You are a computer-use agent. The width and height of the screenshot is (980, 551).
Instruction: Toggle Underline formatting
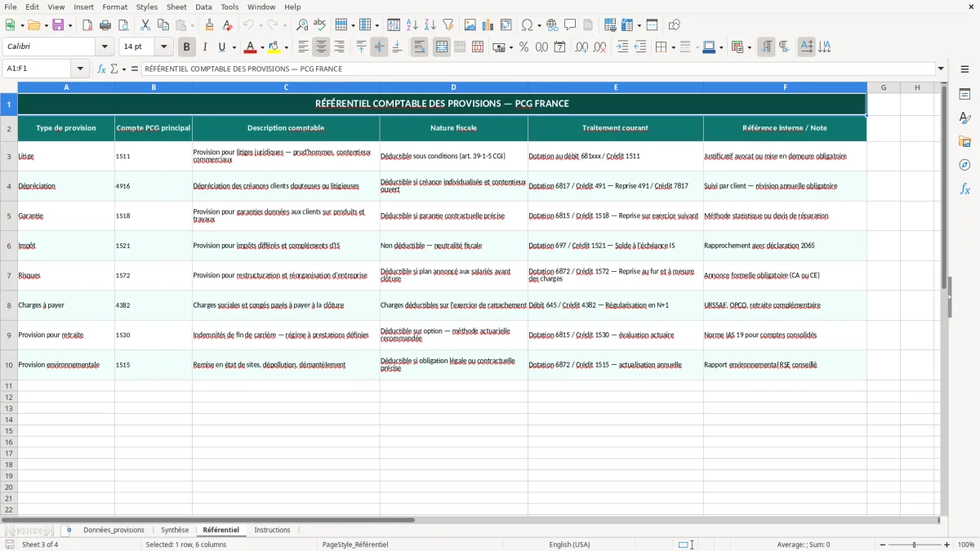point(222,47)
